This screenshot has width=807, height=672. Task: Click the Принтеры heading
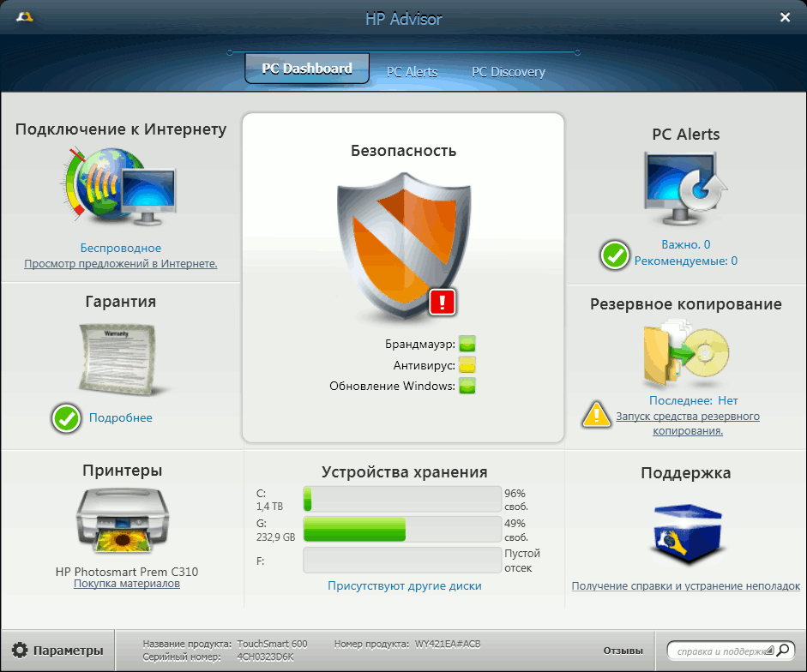point(123,471)
